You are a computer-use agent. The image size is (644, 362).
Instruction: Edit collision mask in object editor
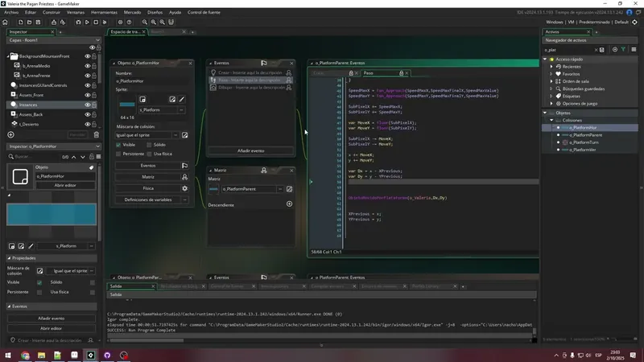[x=185, y=135]
